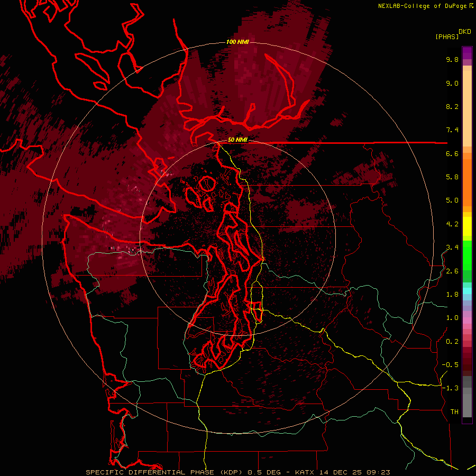Click the 5.0 value on the color scale
Image resolution: width=476 pixels, height=476 pixels.
point(452,200)
